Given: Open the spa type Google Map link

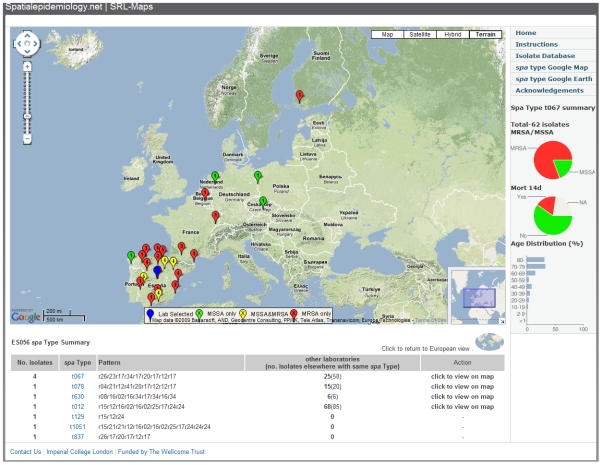Looking at the screenshot, I should point(552,68).
